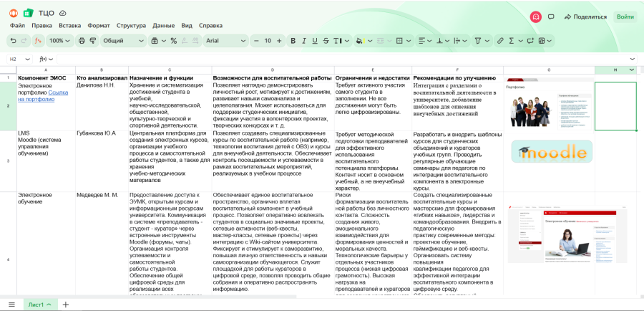Undo the last action
Viewport: 644px width, 311px height.
(x=13, y=41)
